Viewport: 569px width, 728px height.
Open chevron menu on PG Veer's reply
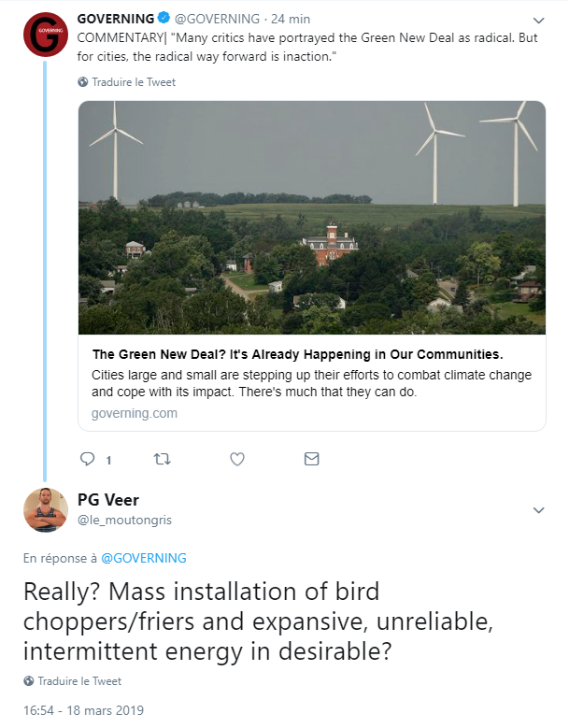(538, 510)
